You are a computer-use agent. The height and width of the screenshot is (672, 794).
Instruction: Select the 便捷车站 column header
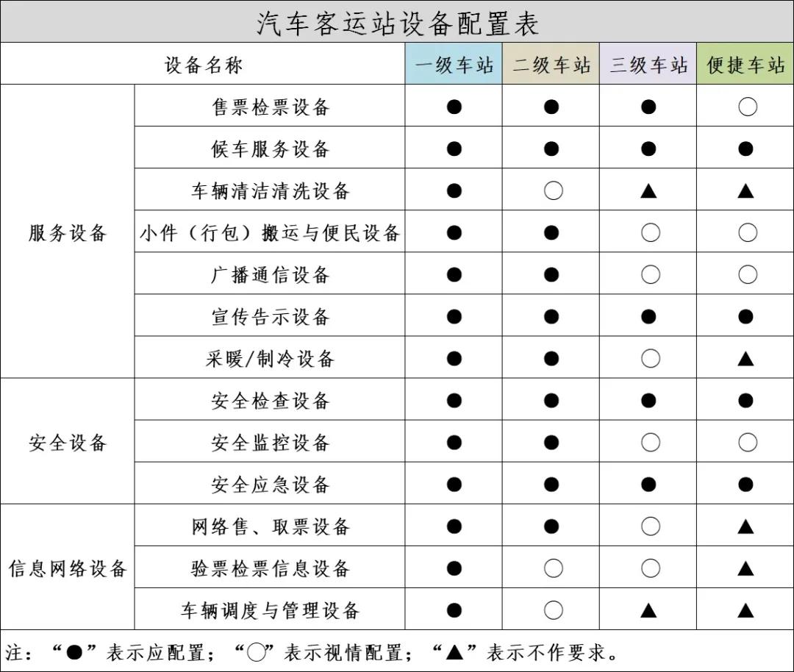pos(746,63)
